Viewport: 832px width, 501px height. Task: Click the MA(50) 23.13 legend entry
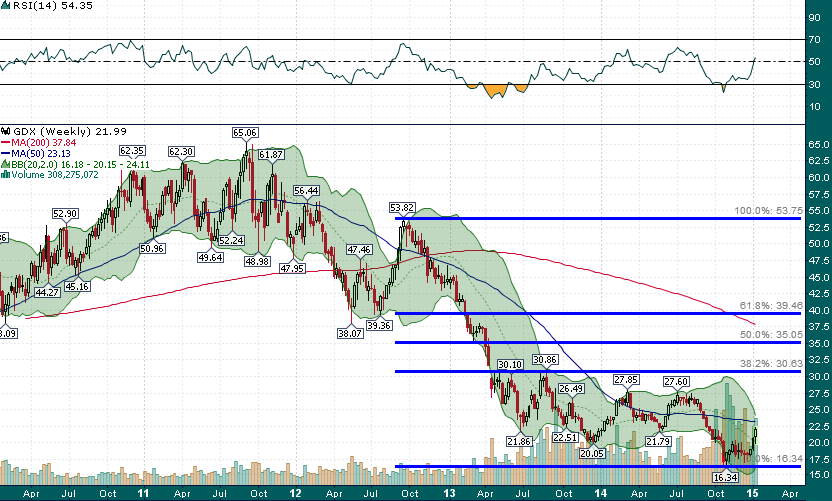click(36, 154)
